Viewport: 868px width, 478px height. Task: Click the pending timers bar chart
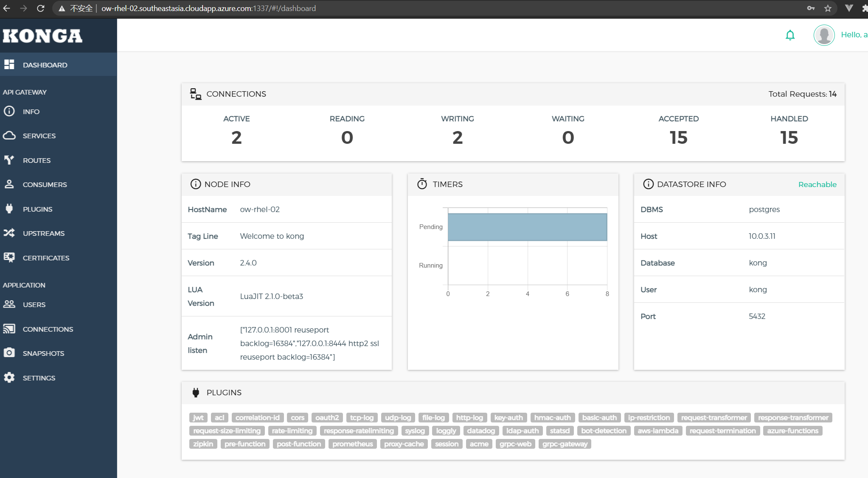[x=526, y=226]
